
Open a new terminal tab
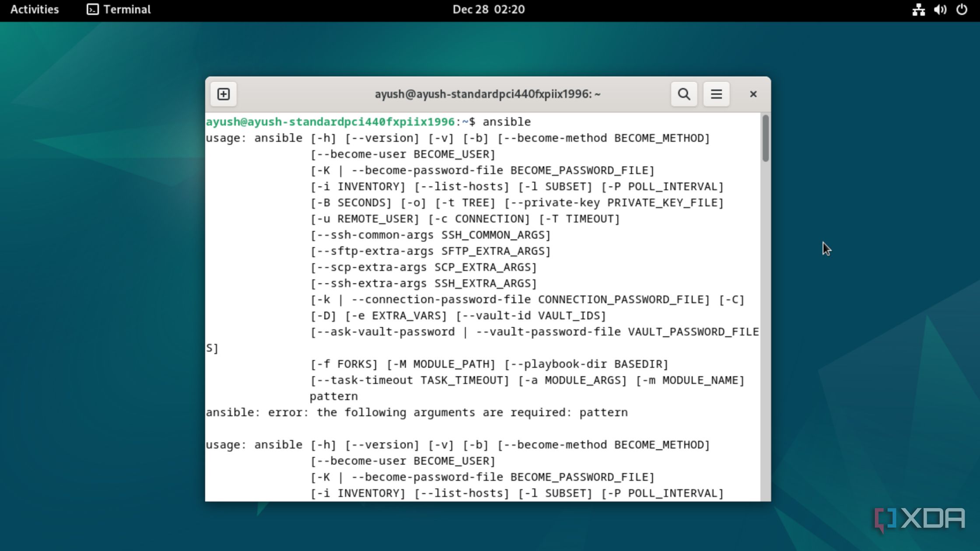click(x=223, y=94)
